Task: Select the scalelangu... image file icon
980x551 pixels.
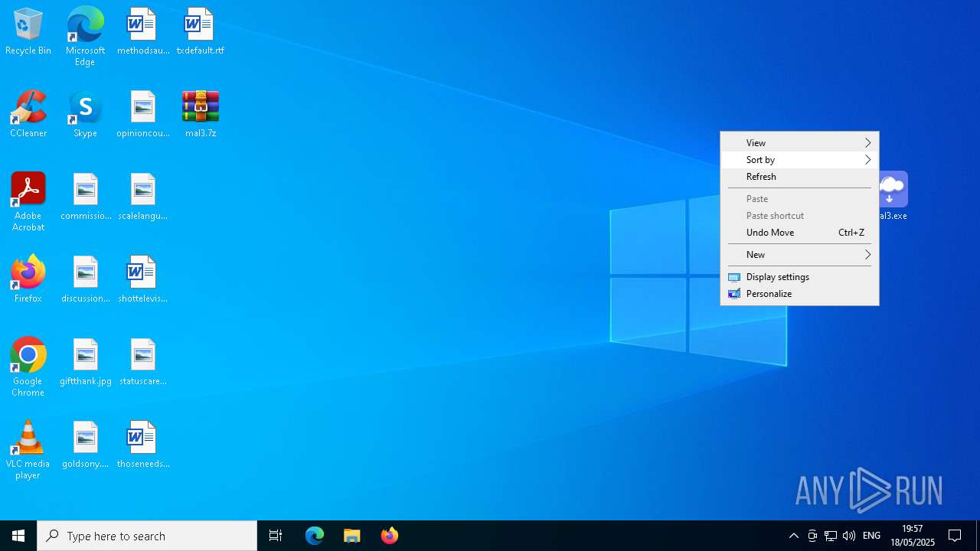Action: (142, 196)
